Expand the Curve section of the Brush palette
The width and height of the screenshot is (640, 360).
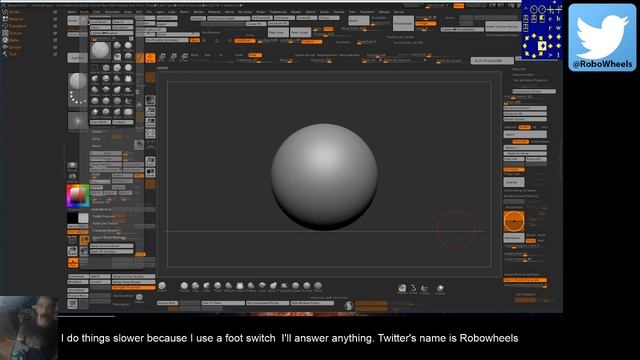[96, 138]
